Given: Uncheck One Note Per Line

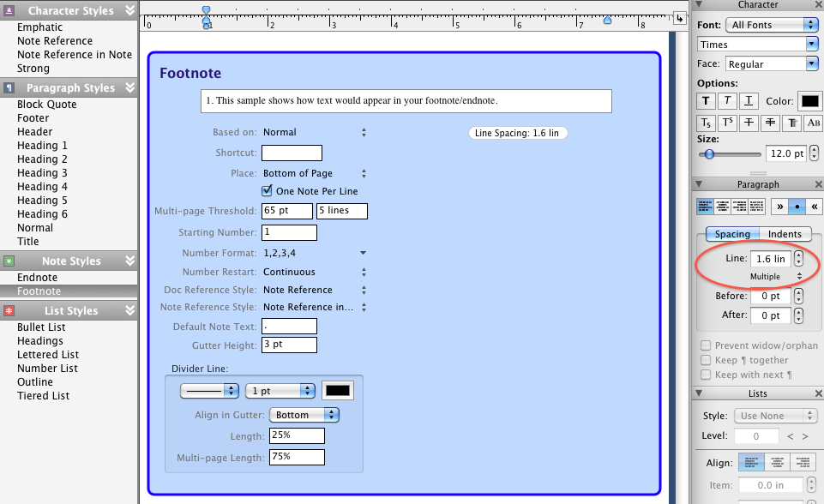Looking at the screenshot, I should coord(268,191).
